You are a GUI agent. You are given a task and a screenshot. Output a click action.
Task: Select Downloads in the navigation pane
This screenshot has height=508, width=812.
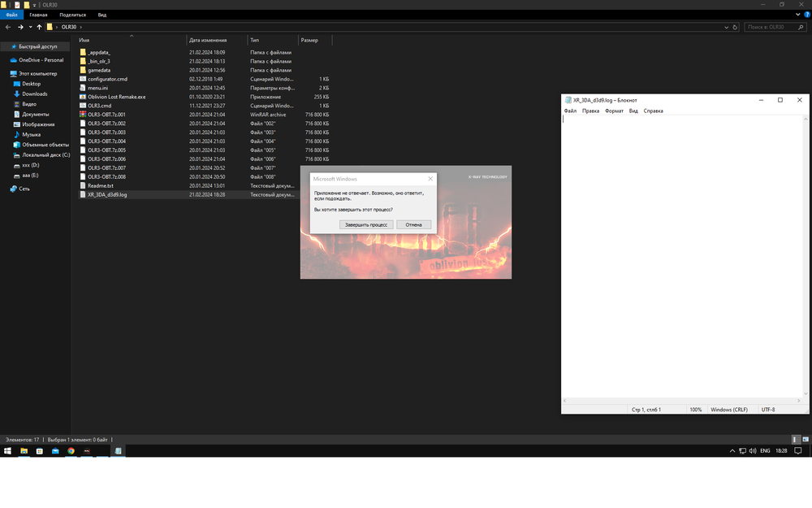tap(35, 93)
